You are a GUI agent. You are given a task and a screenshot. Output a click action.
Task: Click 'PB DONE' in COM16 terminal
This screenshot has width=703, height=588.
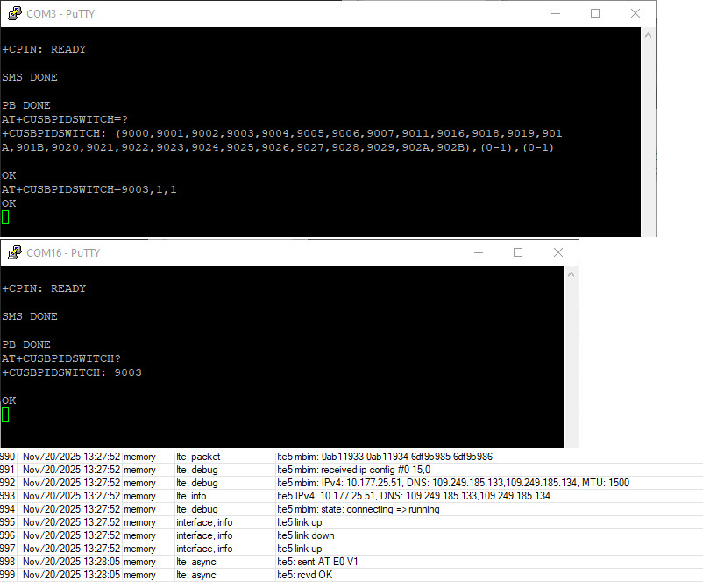pyautogui.click(x=26, y=344)
